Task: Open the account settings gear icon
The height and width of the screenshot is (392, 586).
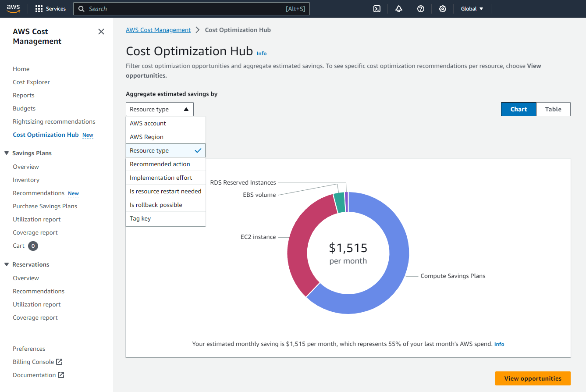Action: point(442,8)
